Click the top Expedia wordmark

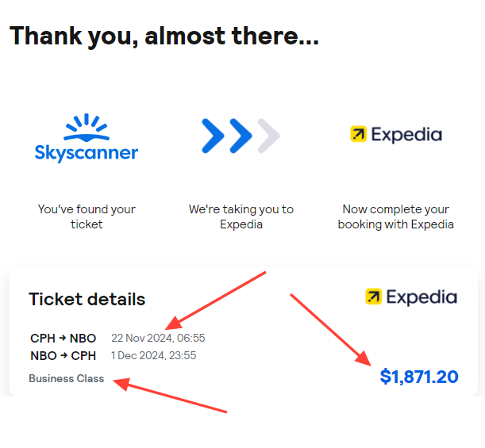pyautogui.click(x=406, y=135)
